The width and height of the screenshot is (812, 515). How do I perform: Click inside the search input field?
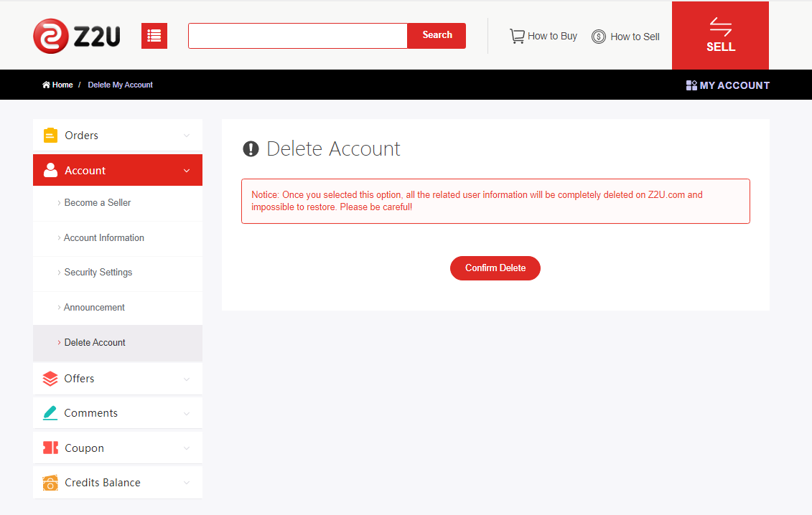[297, 36]
